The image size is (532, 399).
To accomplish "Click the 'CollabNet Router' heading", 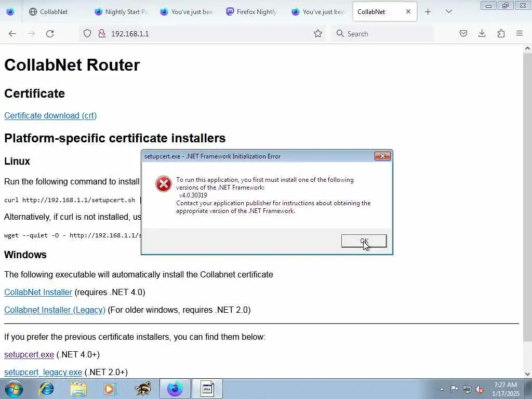I will (x=72, y=65).
